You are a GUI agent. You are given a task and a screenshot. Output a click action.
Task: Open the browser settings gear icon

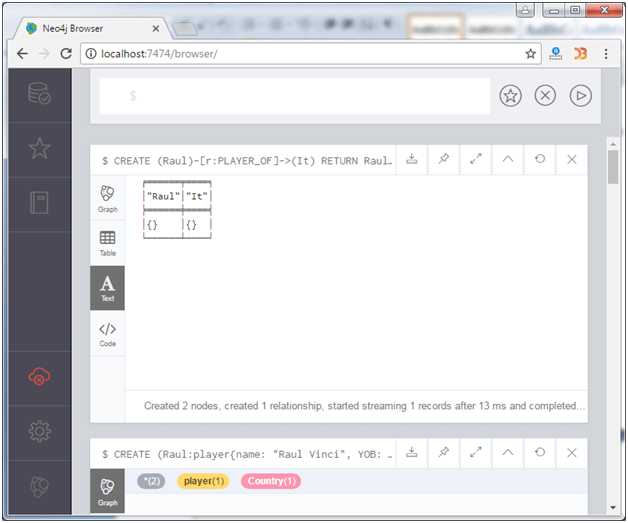(39, 431)
